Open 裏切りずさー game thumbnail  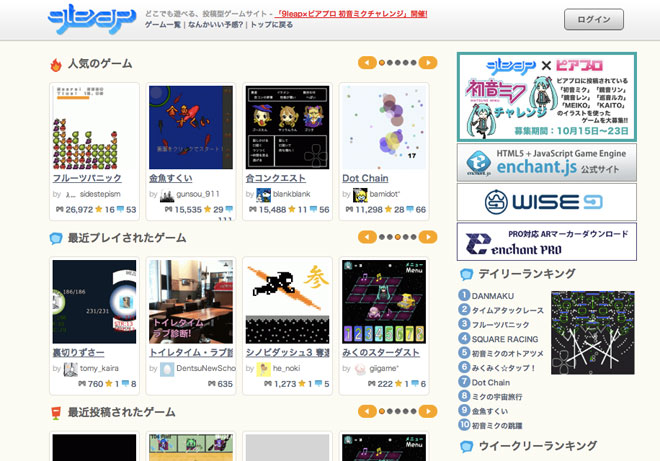click(94, 302)
